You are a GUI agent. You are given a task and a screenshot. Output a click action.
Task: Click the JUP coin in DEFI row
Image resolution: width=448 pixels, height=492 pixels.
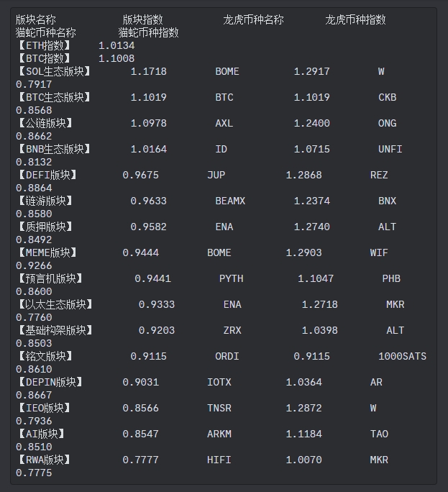pyautogui.click(x=216, y=175)
